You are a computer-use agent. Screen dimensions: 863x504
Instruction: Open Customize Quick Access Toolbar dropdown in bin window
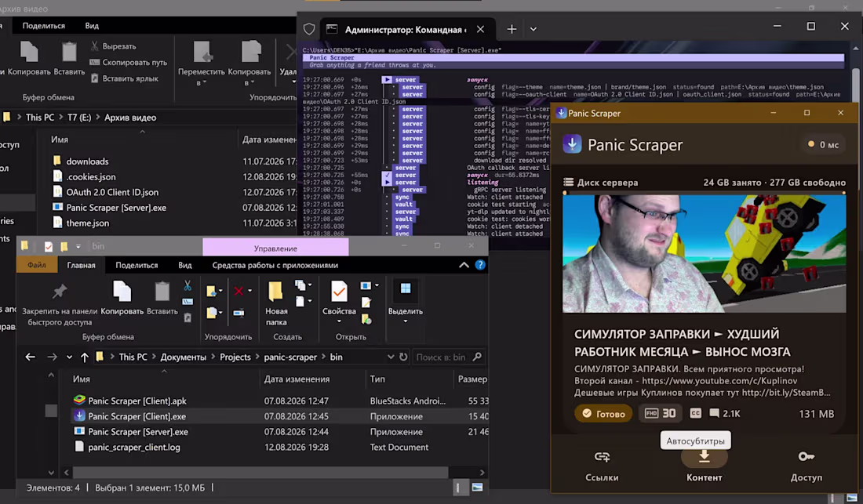point(78,246)
